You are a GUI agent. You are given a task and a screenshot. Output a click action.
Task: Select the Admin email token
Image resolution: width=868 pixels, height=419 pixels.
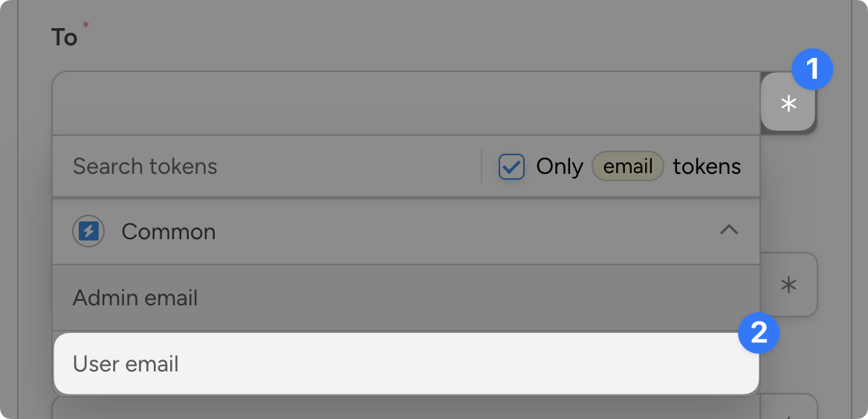[x=135, y=298]
